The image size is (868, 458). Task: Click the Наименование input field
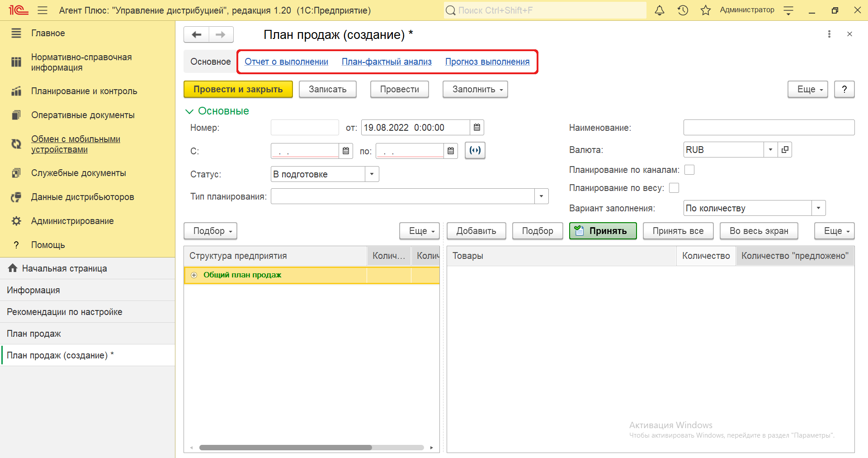coord(769,128)
